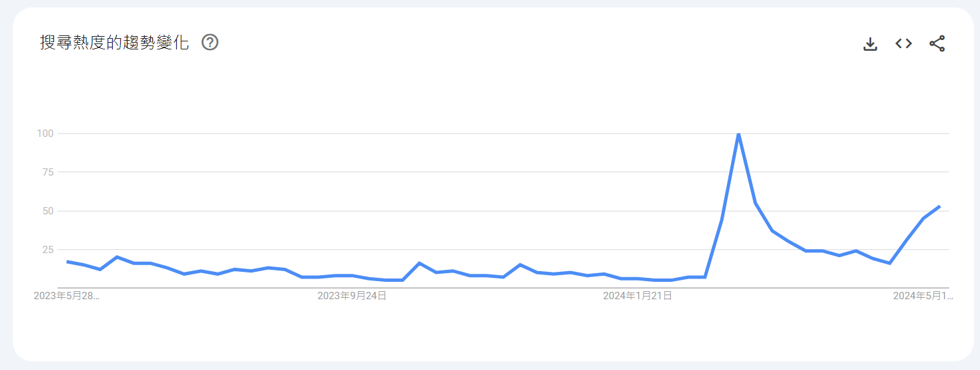Click the help question mark icon
The width and height of the screenshot is (980, 370).
tap(210, 43)
